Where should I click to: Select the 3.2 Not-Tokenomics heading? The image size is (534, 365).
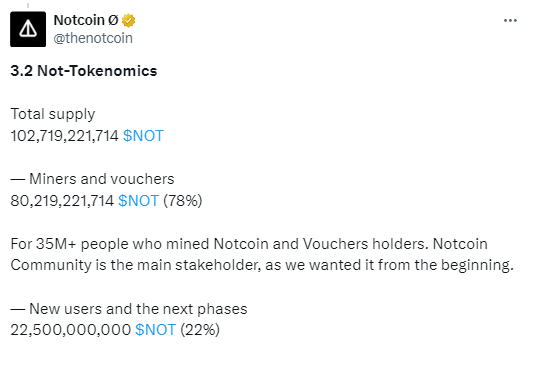click(84, 71)
